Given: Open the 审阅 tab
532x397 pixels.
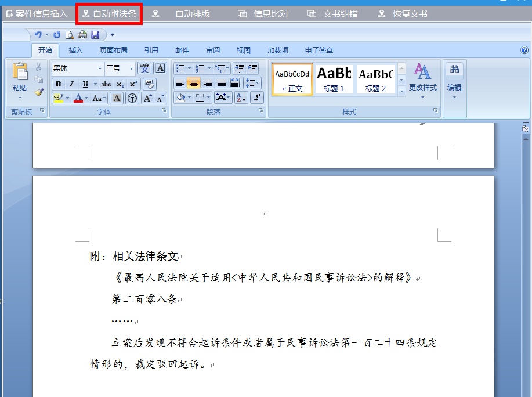Looking at the screenshot, I should (213, 50).
